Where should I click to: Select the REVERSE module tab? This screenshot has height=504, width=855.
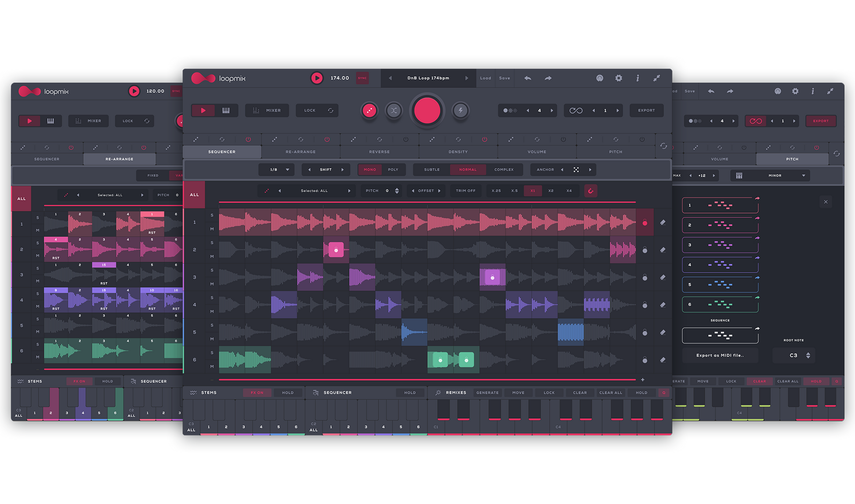pos(379,151)
